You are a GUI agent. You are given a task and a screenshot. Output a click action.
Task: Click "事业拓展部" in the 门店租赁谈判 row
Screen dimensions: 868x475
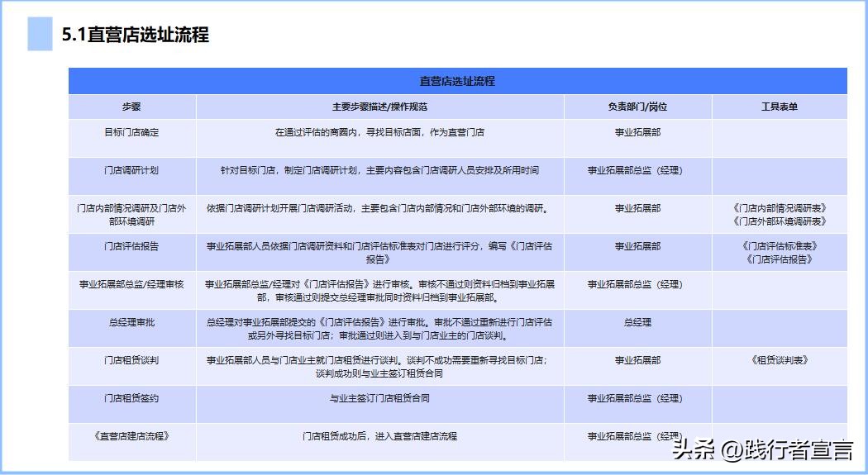(x=637, y=360)
